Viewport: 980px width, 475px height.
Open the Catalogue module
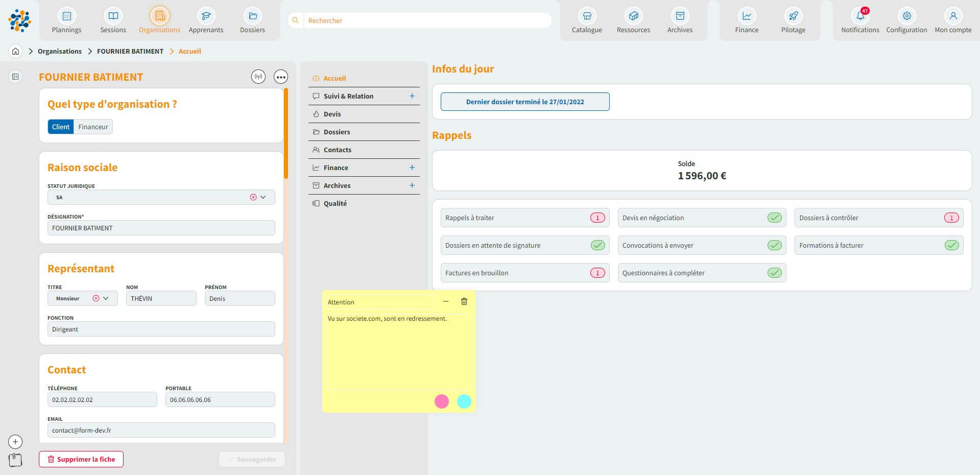[587, 19]
